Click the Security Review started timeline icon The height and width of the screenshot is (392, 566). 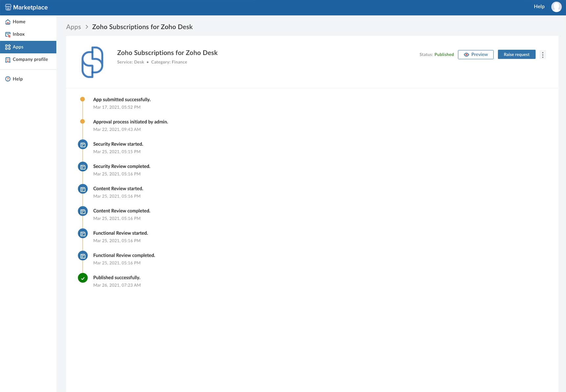point(83,144)
